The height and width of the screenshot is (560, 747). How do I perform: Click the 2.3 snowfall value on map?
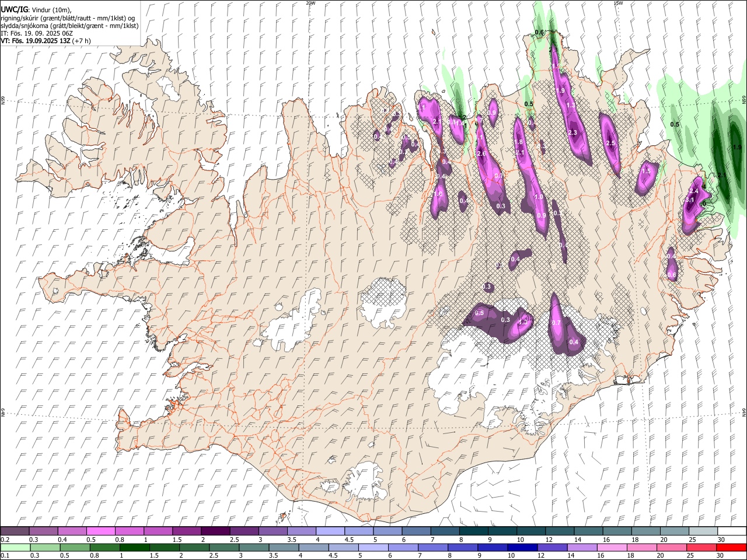pyautogui.click(x=573, y=132)
